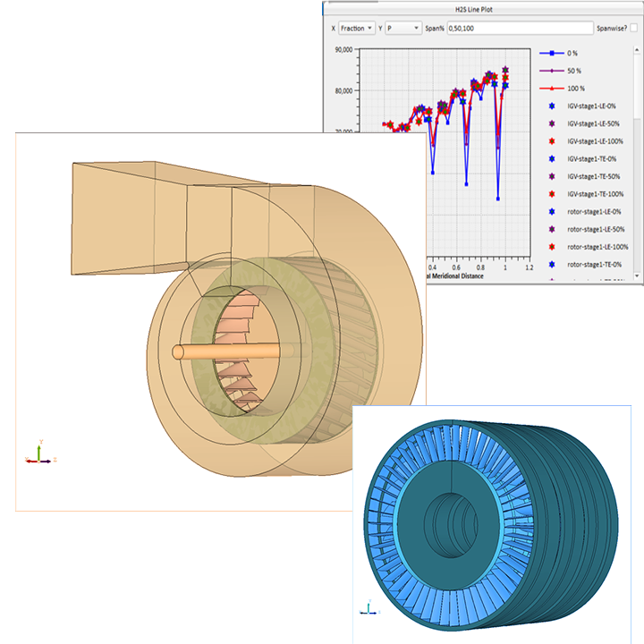Enable the Spanwise checkbox

pyautogui.click(x=634, y=29)
